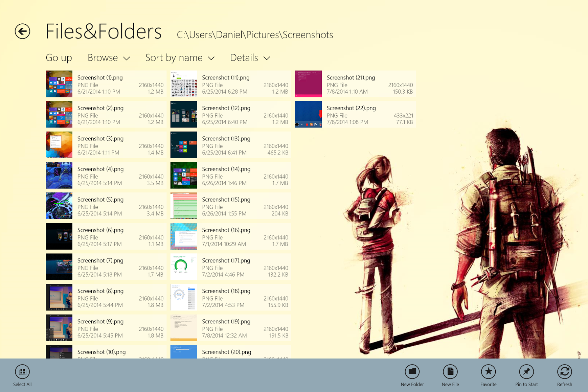Click the date 6/21/2014 1:11 PM
The image size is (588, 392).
pyautogui.click(x=98, y=153)
